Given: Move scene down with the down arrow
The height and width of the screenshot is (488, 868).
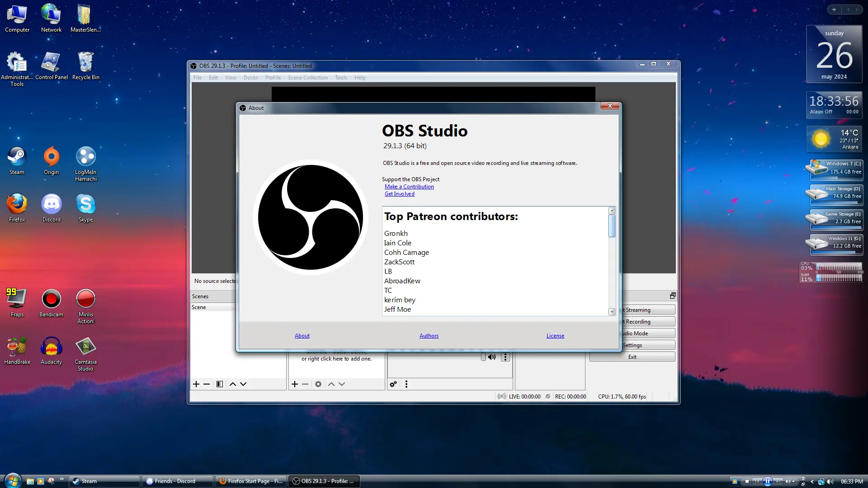Looking at the screenshot, I should [243, 384].
